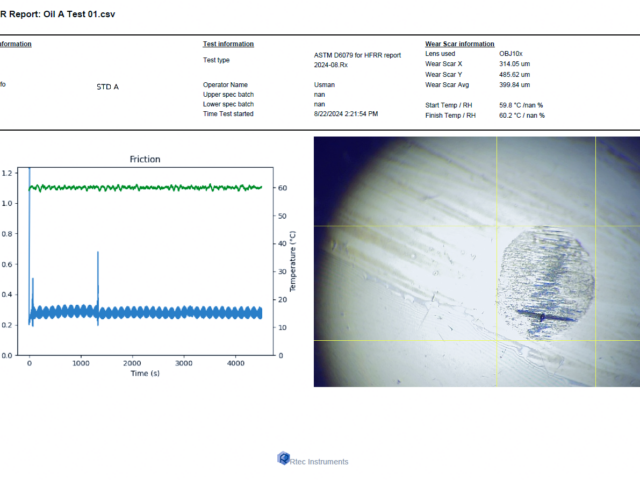Click the 'Operator Name' label
The height and width of the screenshot is (480, 640).
pyautogui.click(x=225, y=85)
